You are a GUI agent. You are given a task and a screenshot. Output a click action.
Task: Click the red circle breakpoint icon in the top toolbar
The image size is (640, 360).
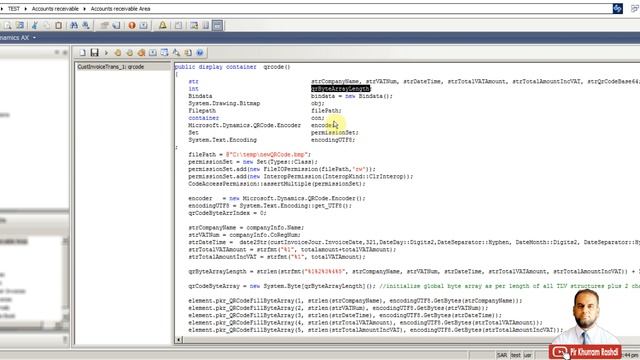[132, 25]
